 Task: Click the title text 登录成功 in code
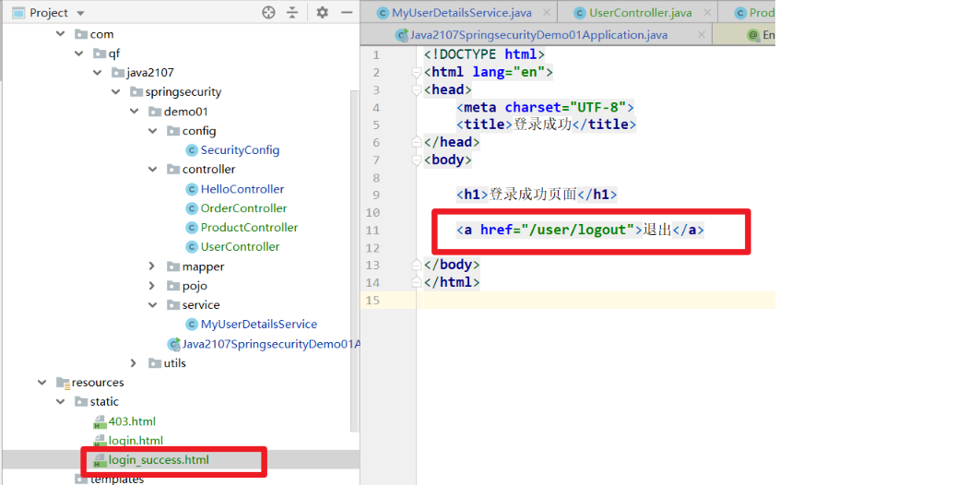[x=543, y=124]
